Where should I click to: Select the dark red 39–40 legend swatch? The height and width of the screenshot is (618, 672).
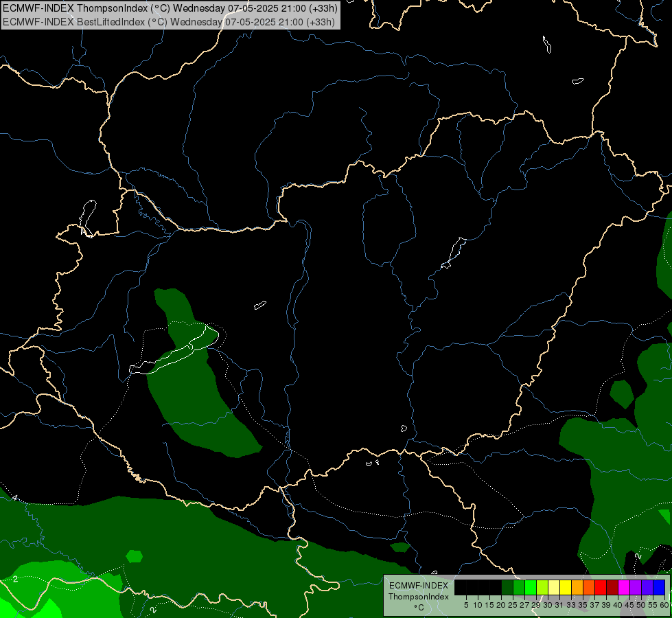612,587
